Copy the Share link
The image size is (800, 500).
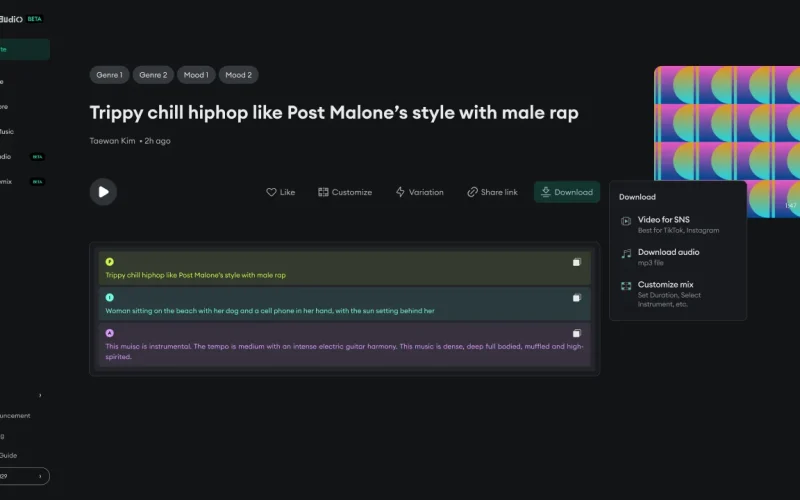point(492,192)
